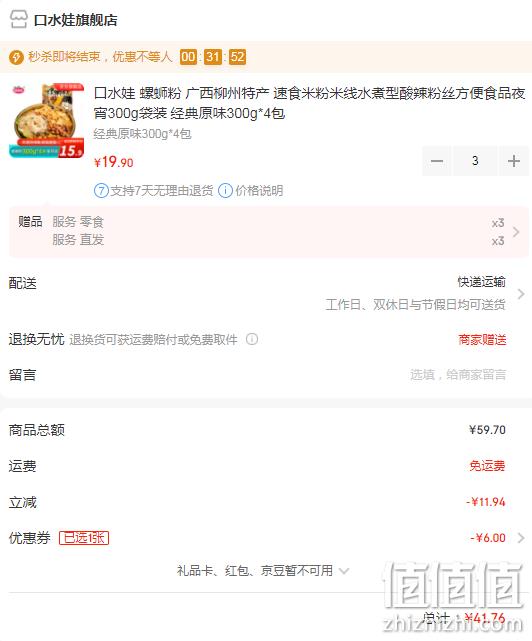Click the 7-day return circled icon
532x641 pixels.
(x=101, y=191)
